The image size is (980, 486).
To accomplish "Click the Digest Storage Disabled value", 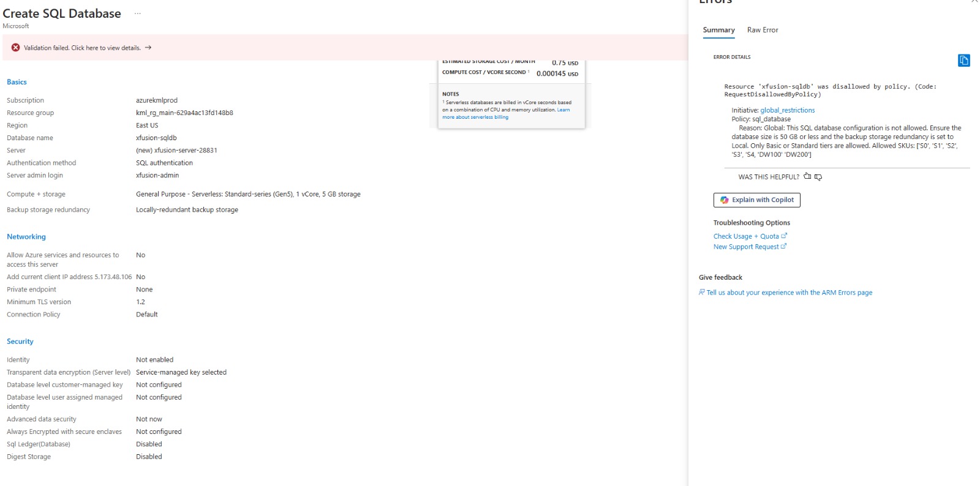I will 149,457.
